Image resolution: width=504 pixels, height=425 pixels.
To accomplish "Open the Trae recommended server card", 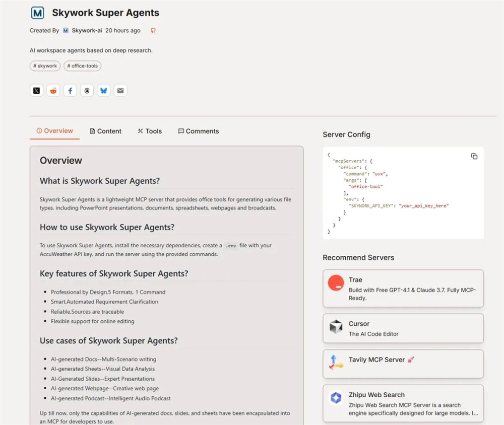I will click(403, 288).
